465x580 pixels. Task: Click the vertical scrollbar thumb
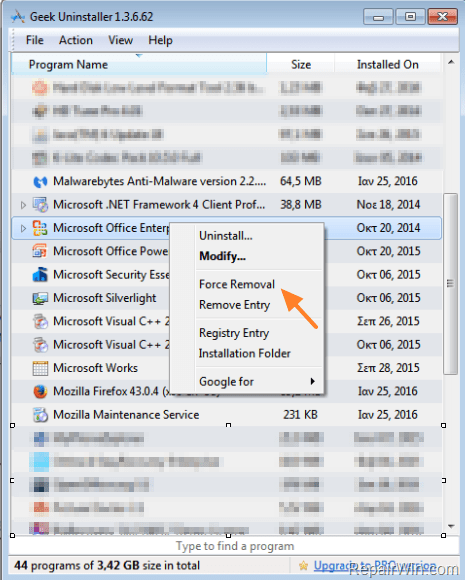[x=450, y=284]
